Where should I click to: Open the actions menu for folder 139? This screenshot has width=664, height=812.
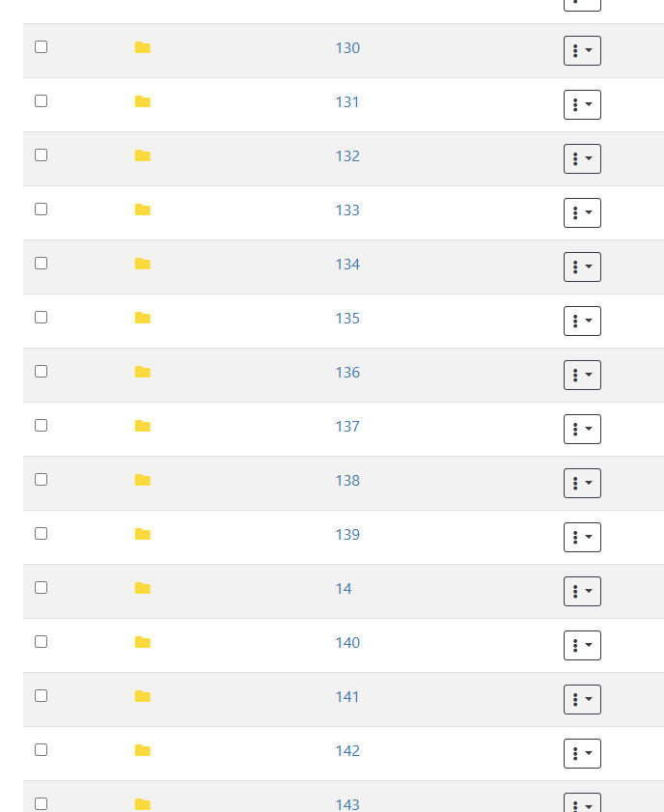pos(582,537)
